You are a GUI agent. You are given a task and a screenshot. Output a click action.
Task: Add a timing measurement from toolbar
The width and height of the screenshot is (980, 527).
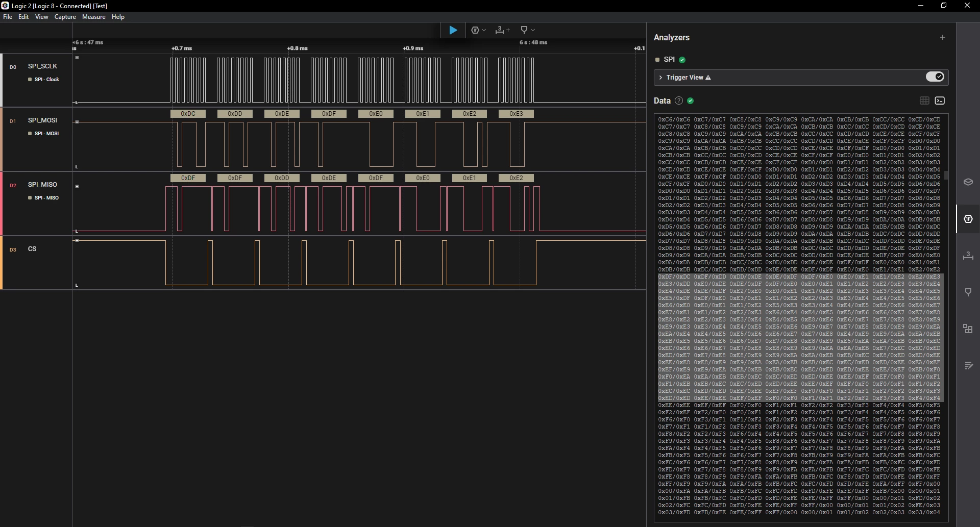tap(502, 30)
